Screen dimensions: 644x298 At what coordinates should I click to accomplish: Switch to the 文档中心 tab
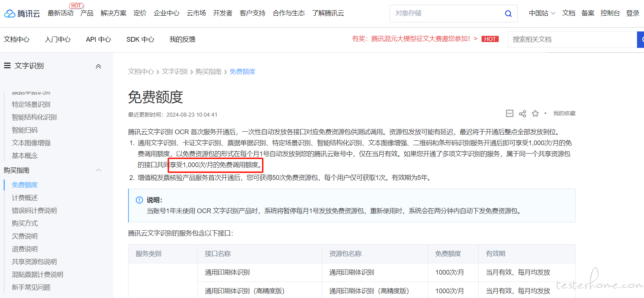(16, 39)
